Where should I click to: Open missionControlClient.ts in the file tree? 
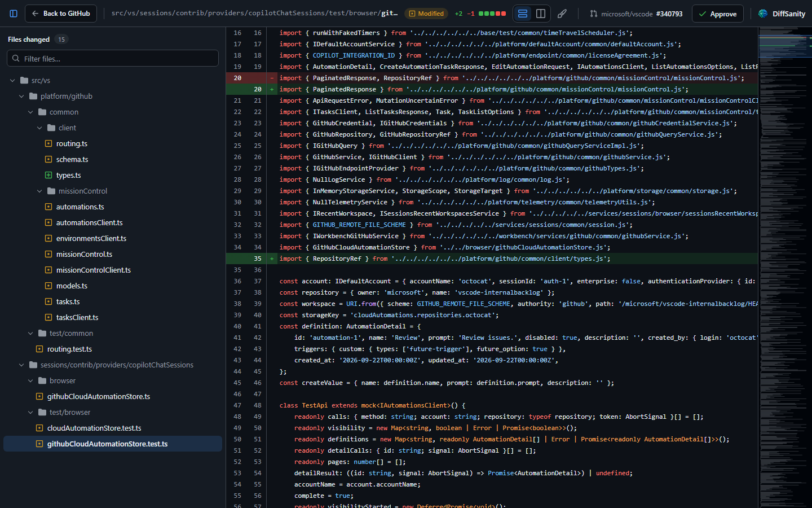(x=113, y=270)
